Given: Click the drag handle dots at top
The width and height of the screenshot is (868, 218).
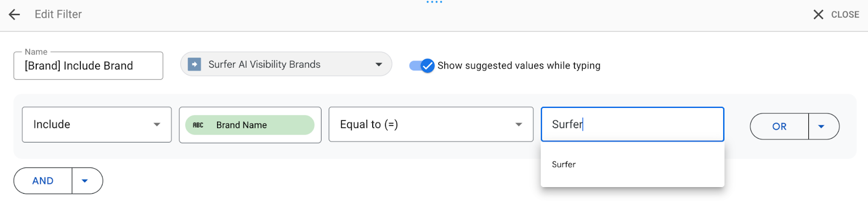Looking at the screenshot, I should pyautogui.click(x=434, y=2).
